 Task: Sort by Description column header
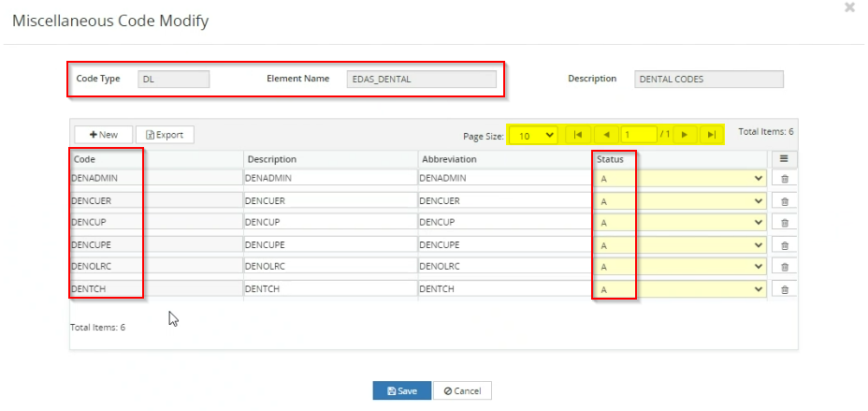pos(272,159)
